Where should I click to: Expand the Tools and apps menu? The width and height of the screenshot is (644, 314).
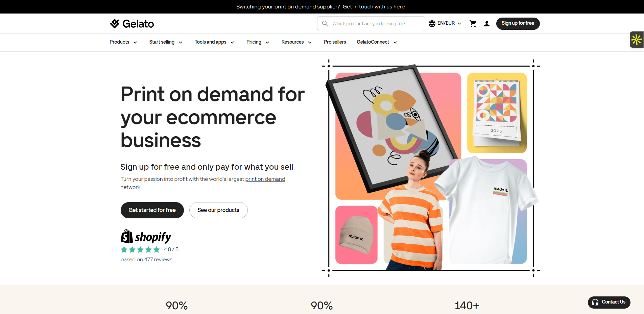pyautogui.click(x=214, y=42)
